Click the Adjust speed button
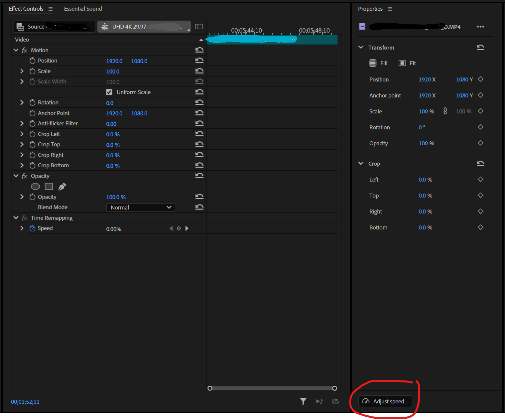The width and height of the screenshot is (505, 420). pyautogui.click(x=385, y=401)
